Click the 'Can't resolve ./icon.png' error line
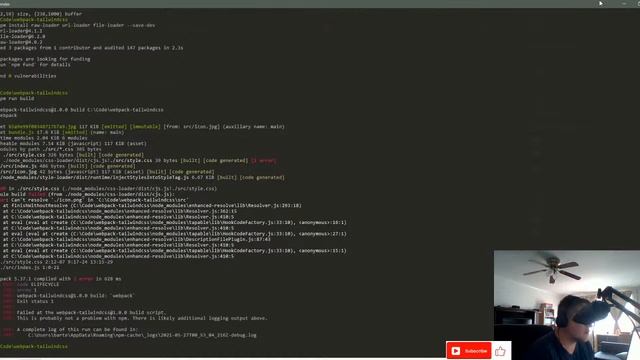640x360 pixels. [94, 200]
